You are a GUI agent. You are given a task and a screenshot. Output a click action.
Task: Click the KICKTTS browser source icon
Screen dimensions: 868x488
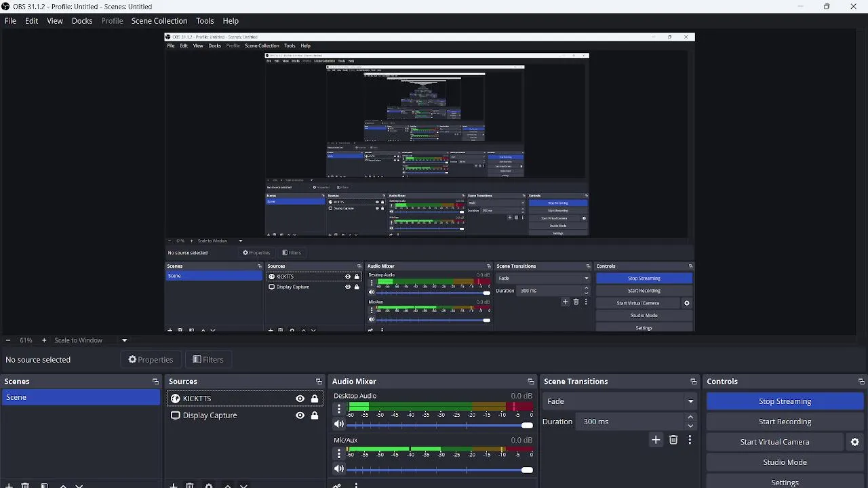(x=175, y=399)
